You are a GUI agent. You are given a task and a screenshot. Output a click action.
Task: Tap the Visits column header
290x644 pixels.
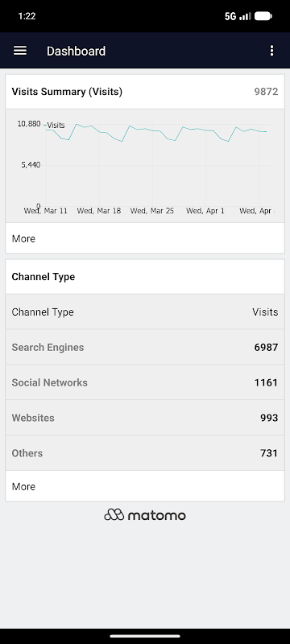[265, 312]
